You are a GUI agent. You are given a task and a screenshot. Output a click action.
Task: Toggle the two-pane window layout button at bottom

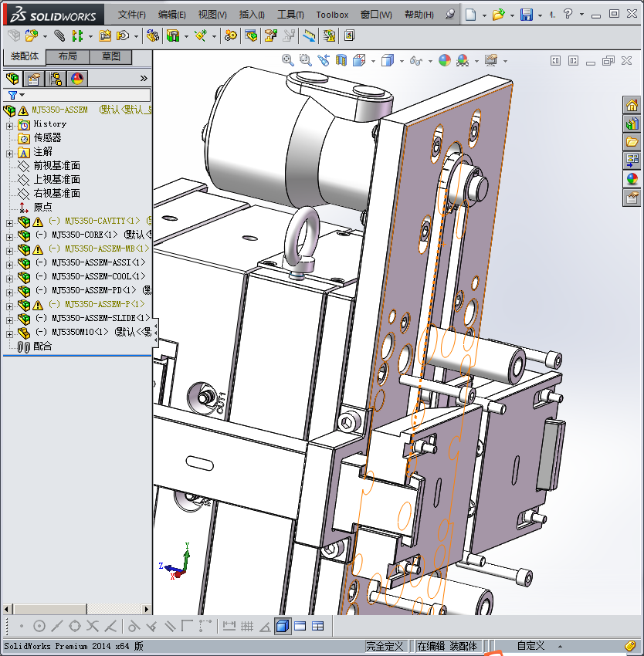(x=300, y=627)
